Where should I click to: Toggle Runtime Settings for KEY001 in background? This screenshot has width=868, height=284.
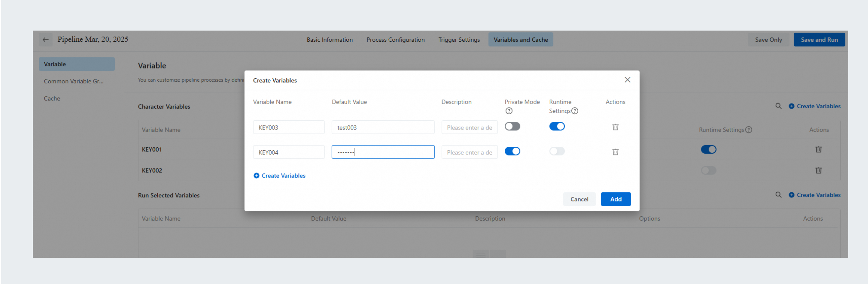(x=709, y=149)
